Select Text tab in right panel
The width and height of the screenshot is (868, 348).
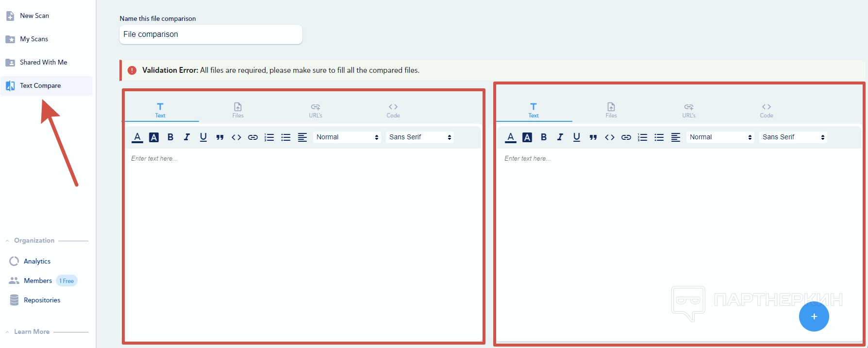[x=534, y=111]
